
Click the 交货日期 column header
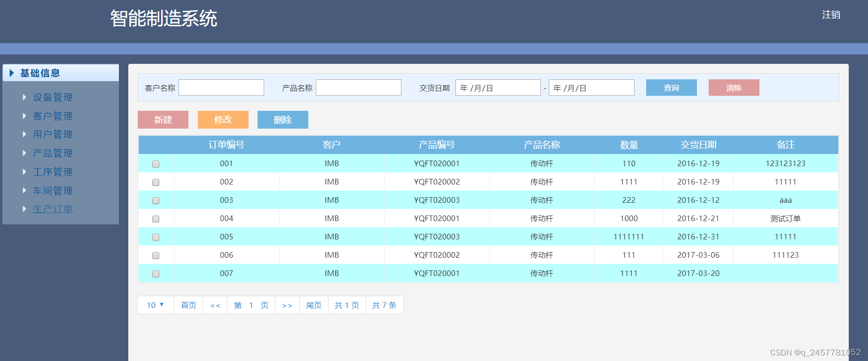point(698,145)
